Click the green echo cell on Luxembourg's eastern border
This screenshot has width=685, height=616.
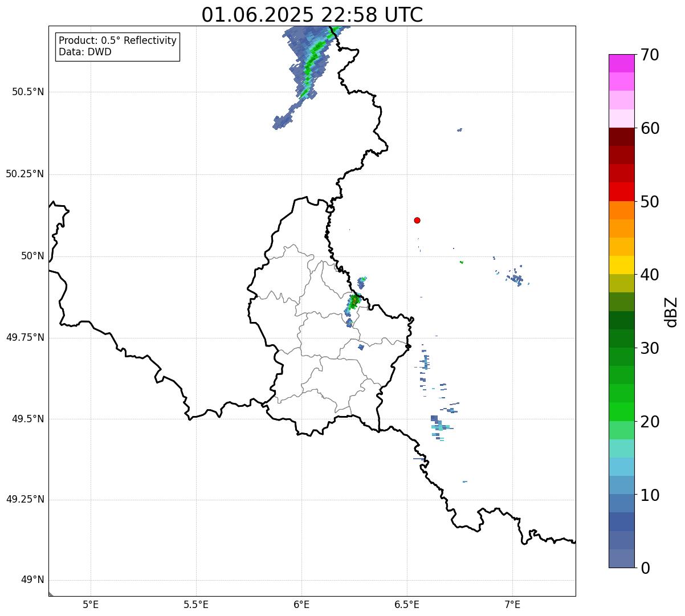(x=353, y=301)
